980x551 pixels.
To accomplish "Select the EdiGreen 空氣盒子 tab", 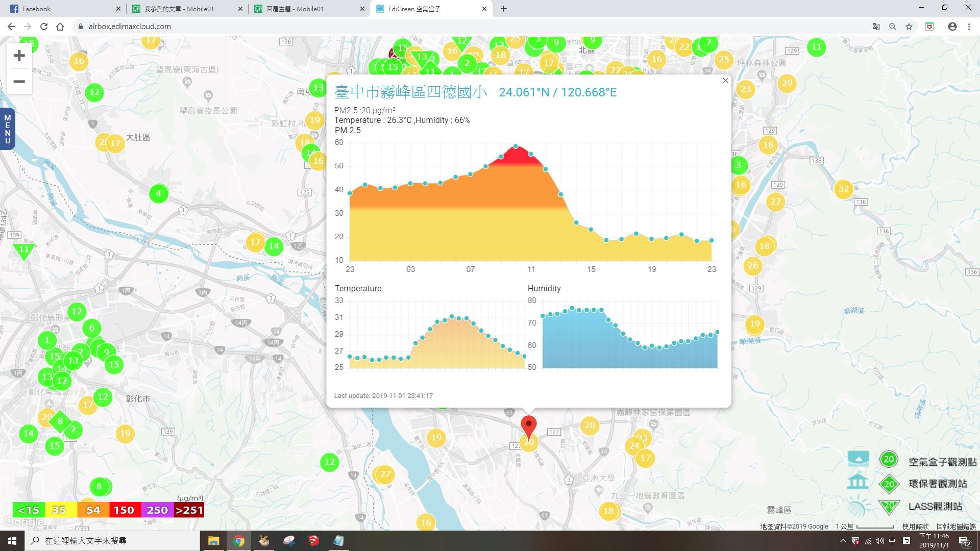I will pyautogui.click(x=432, y=9).
